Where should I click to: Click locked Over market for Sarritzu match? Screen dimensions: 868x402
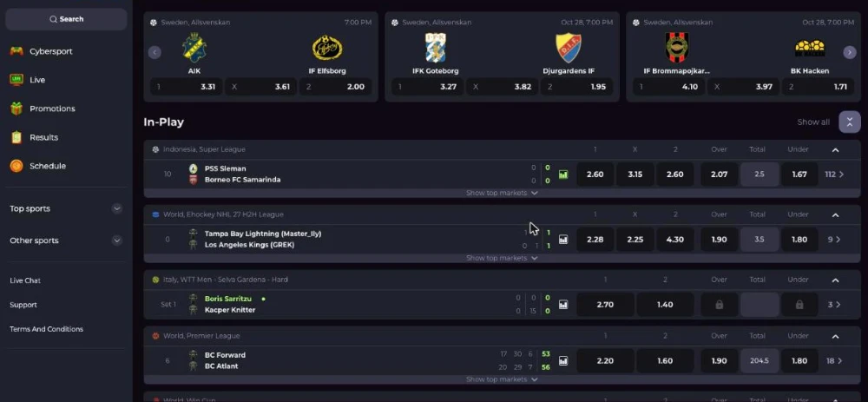(x=719, y=305)
